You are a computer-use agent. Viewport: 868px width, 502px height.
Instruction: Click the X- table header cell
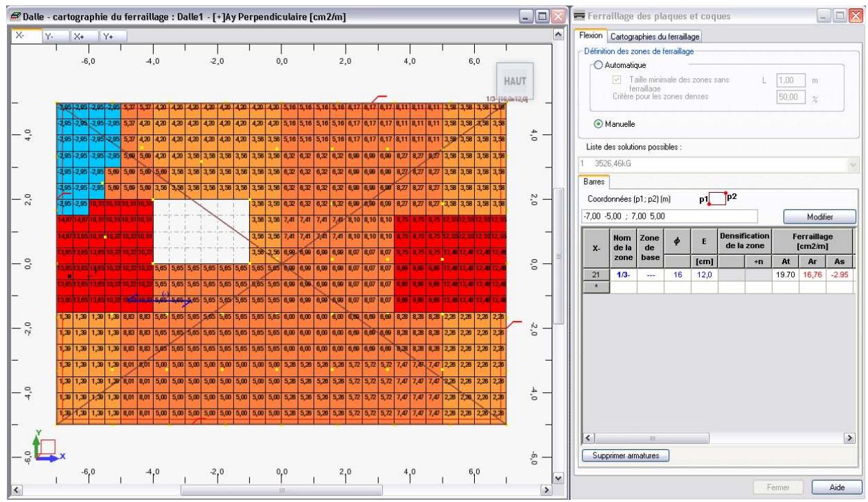click(x=596, y=248)
